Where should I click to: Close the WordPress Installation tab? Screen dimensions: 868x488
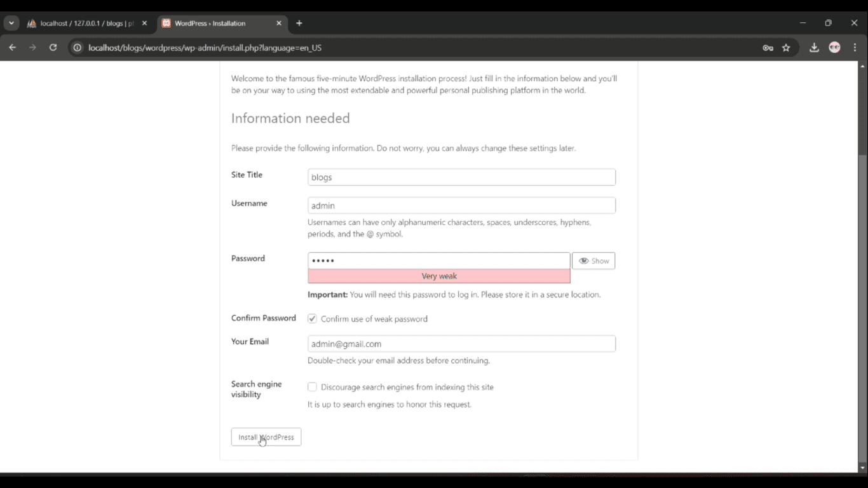[278, 24]
